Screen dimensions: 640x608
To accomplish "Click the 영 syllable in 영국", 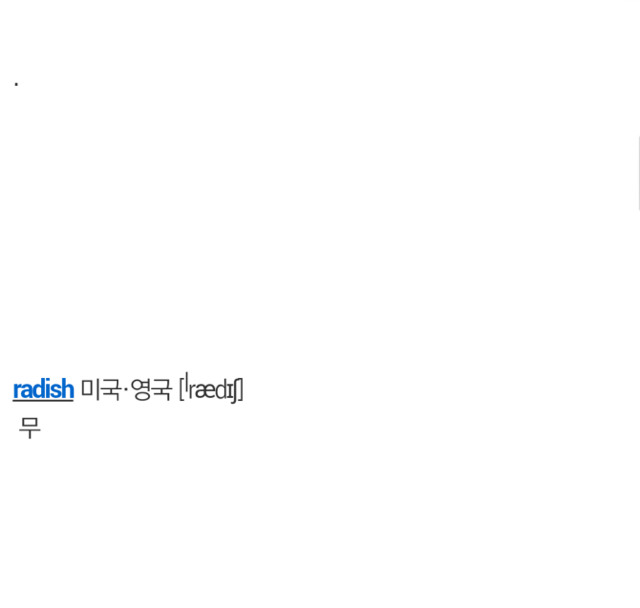I will coord(140,389).
